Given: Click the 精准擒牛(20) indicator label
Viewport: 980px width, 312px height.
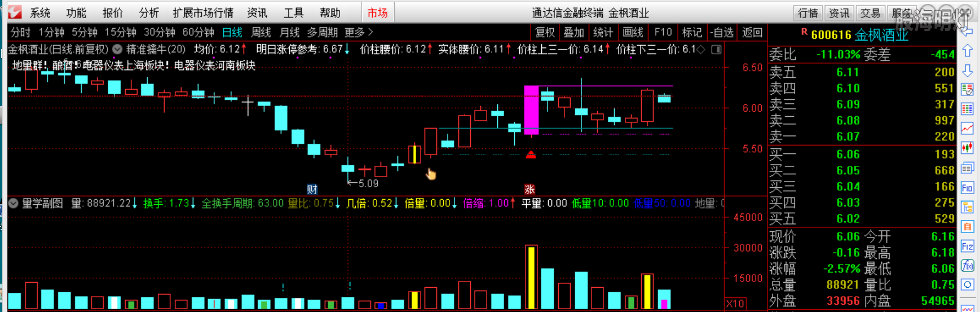Looking at the screenshot, I should click(x=156, y=50).
